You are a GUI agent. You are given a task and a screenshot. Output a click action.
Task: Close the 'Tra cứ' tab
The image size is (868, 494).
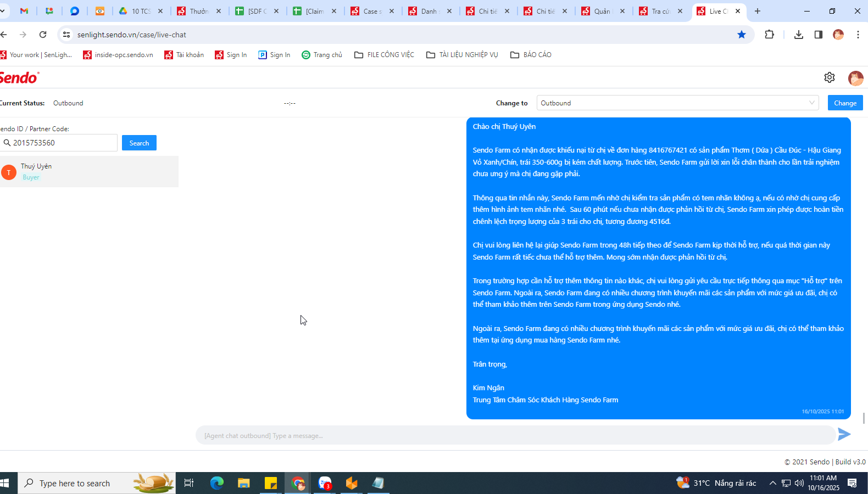point(680,11)
